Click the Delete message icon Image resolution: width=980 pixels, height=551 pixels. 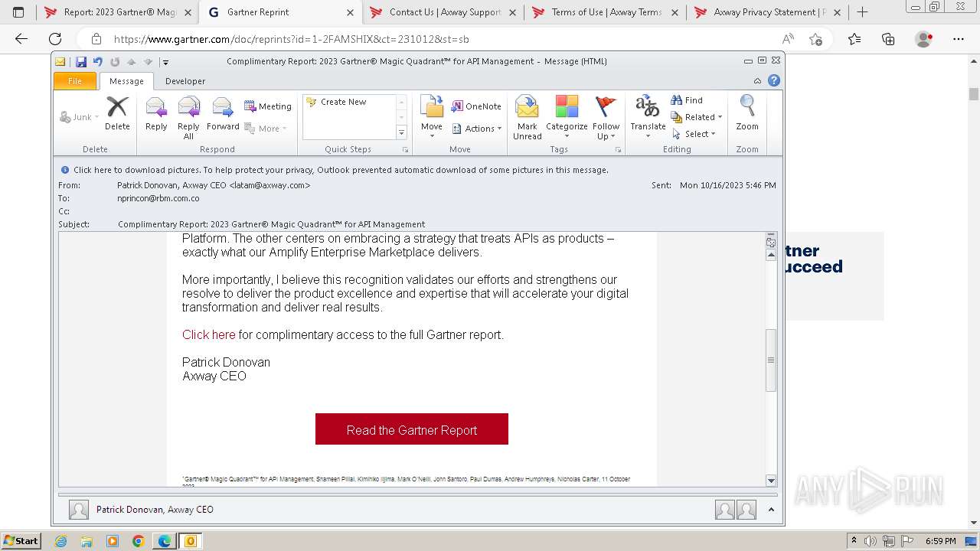(x=117, y=115)
